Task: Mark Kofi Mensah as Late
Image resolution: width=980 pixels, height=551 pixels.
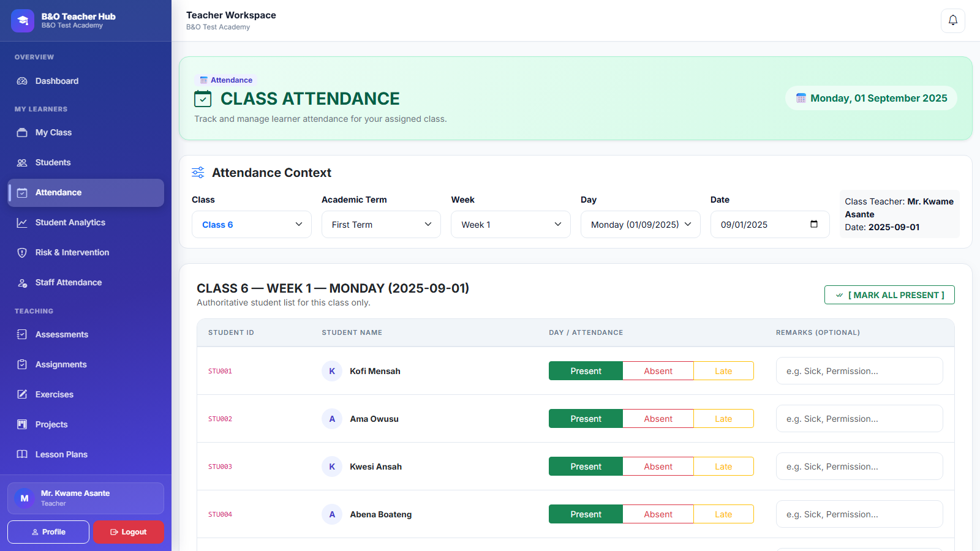Action: [723, 371]
